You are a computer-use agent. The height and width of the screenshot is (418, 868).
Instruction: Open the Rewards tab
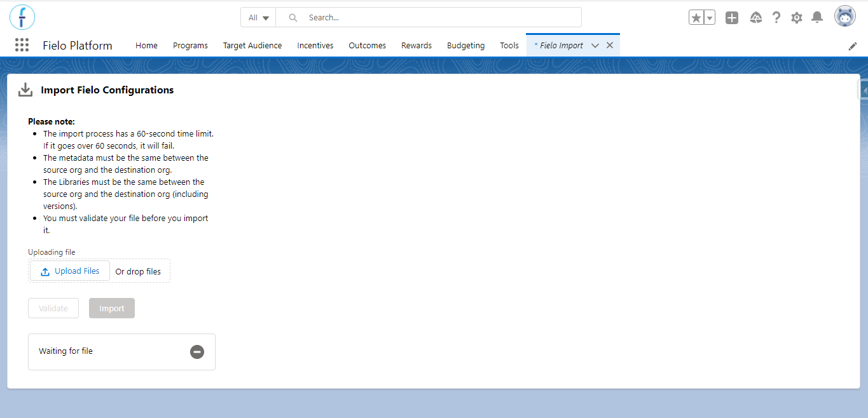click(x=417, y=45)
